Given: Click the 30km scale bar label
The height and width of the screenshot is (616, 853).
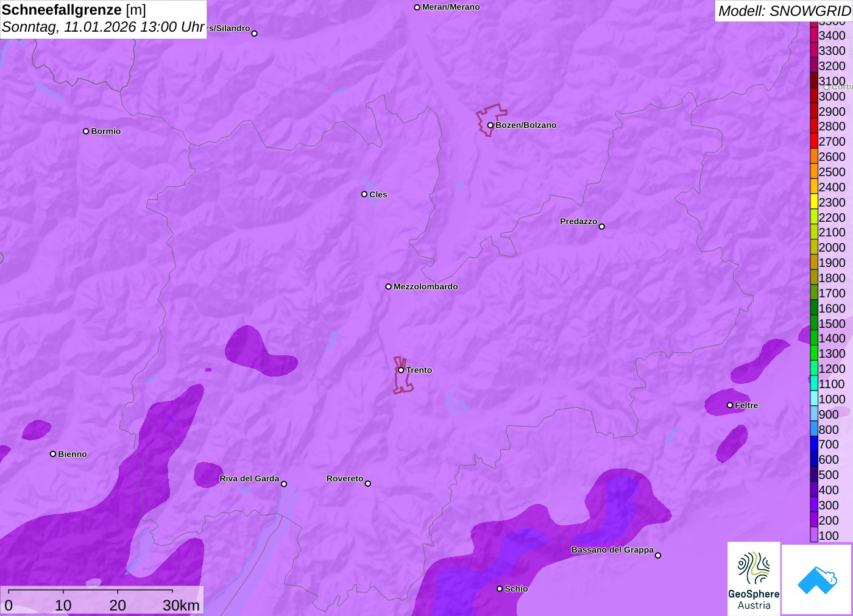Looking at the screenshot, I should [x=181, y=605].
